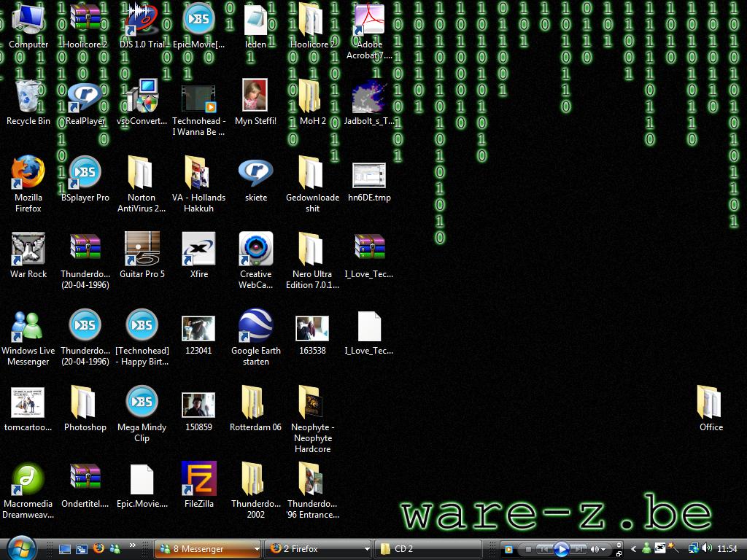Open the Creative WebCam shortcut
This screenshot has height=560, width=747.
(256, 260)
